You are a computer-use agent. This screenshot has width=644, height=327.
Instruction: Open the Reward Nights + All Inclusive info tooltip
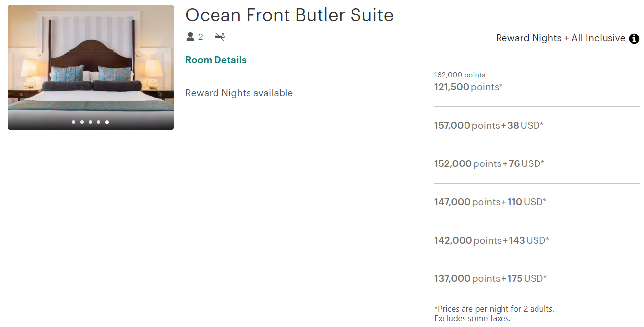634,38
